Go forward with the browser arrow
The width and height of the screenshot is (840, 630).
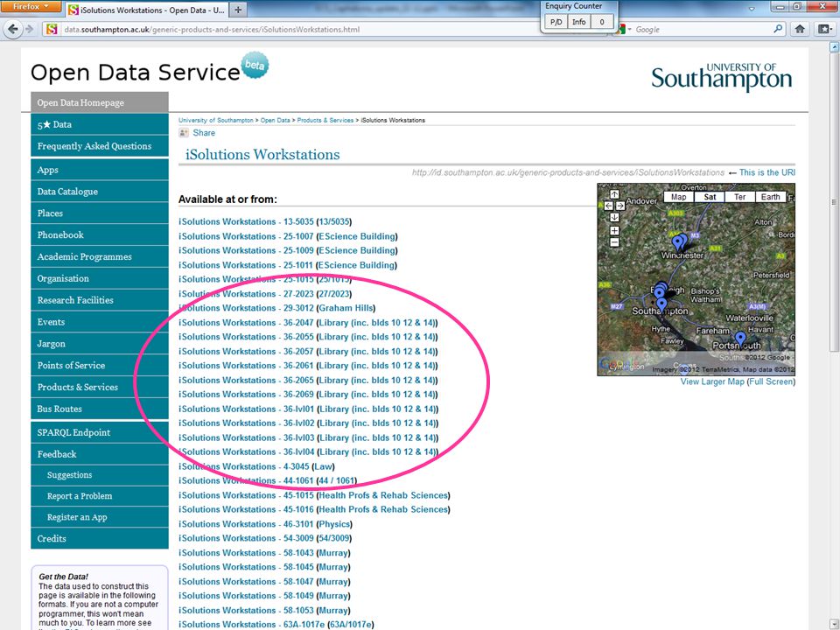[x=30, y=29]
